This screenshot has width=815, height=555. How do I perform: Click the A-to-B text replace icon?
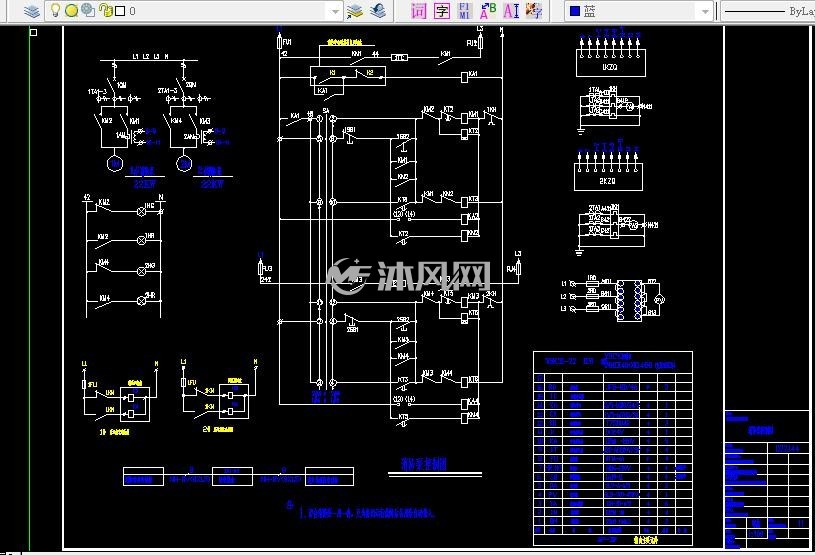(488, 10)
